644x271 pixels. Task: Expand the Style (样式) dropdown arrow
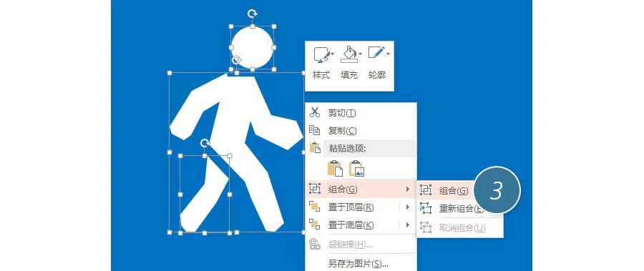coord(332,54)
